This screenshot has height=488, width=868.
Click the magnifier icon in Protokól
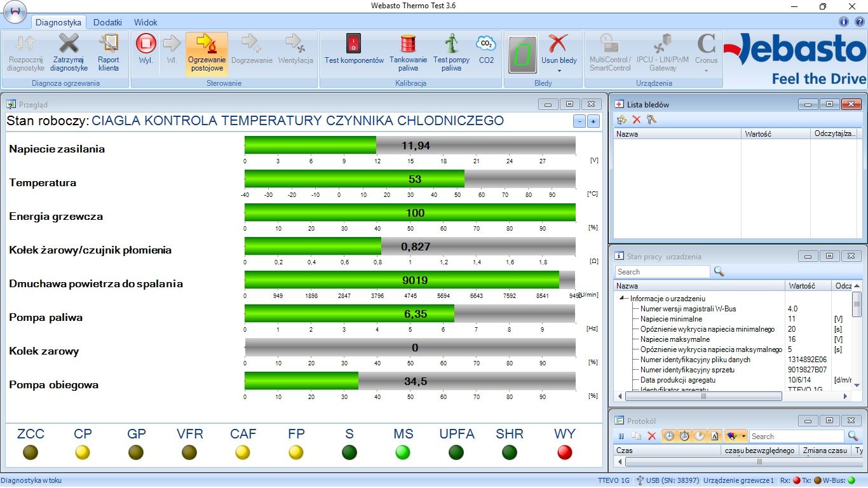853,436
